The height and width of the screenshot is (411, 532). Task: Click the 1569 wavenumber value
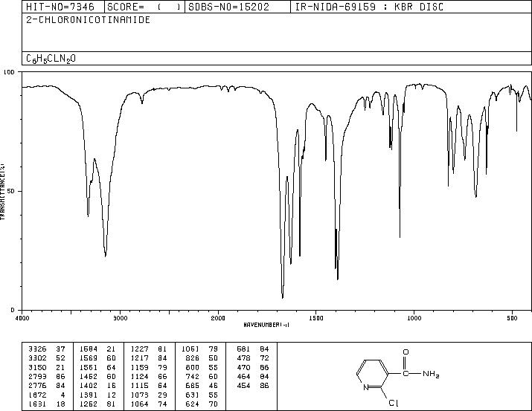[89, 358]
